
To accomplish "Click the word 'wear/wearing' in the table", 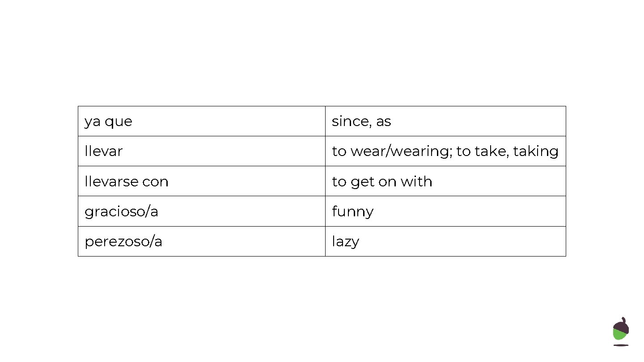I will tap(401, 152).
